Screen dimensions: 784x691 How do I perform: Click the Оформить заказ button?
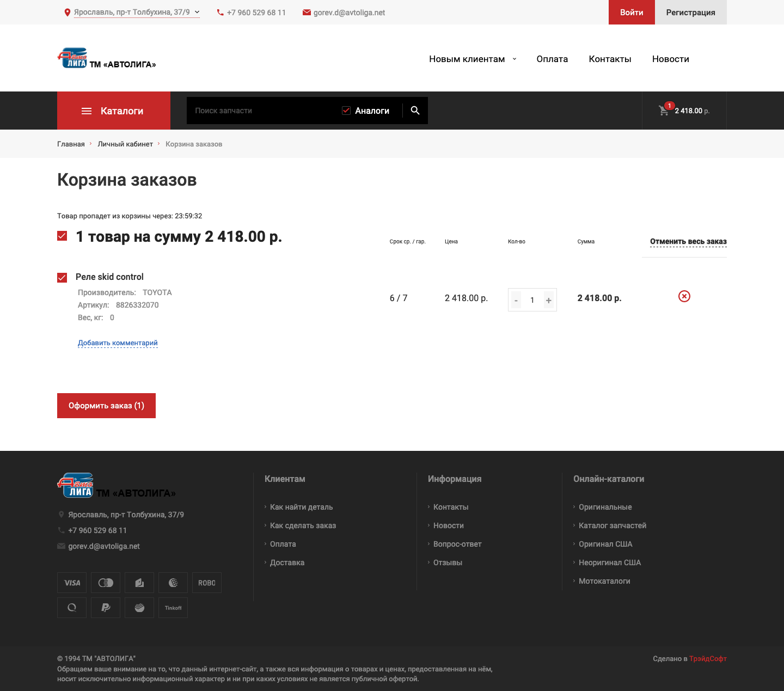pos(106,405)
